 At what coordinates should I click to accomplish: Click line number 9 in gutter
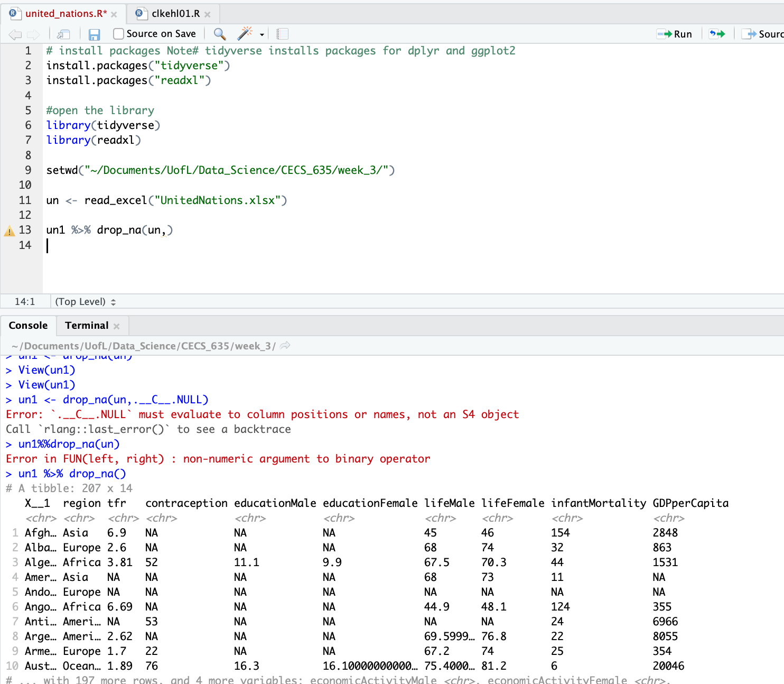pos(28,170)
